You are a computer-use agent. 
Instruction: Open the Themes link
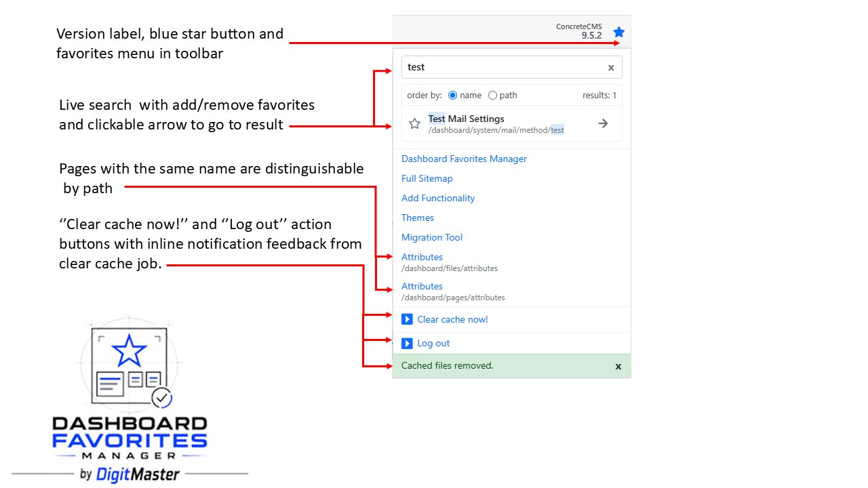click(418, 218)
